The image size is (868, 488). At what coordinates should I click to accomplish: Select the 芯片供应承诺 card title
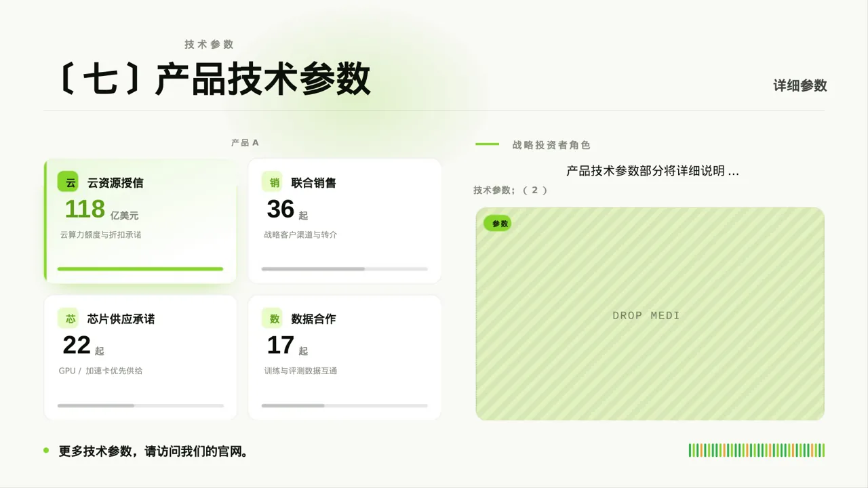tap(121, 319)
